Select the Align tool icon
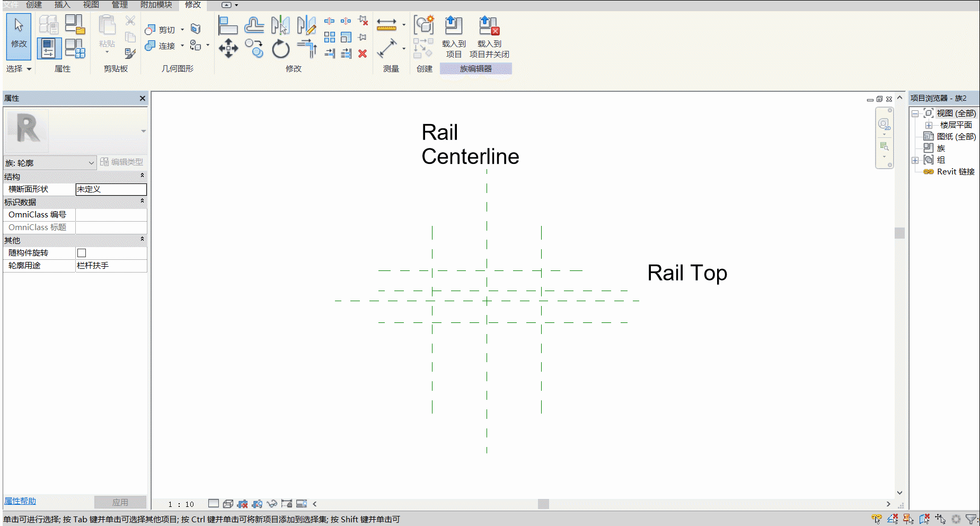This screenshot has height=526, width=980. pyautogui.click(x=228, y=25)
